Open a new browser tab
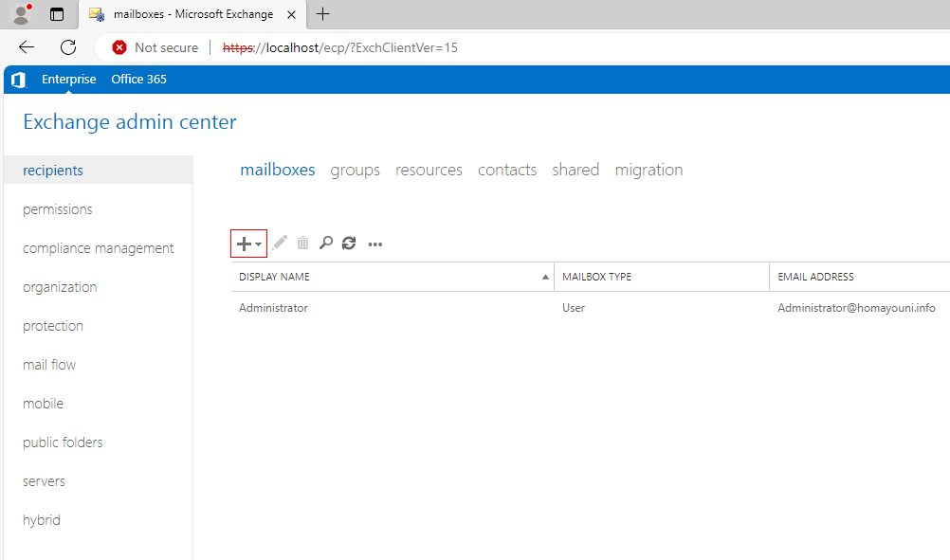This screenshot has height=560, width=950. pos(323,14)
